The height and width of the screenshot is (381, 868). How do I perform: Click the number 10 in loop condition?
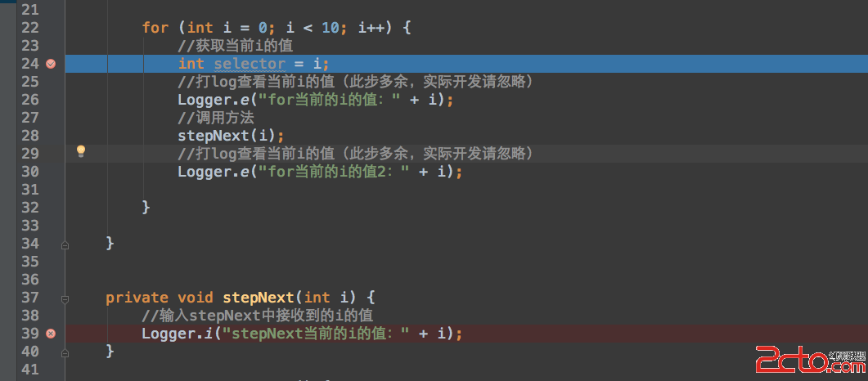pyautogui.click(x=330, y=28)
